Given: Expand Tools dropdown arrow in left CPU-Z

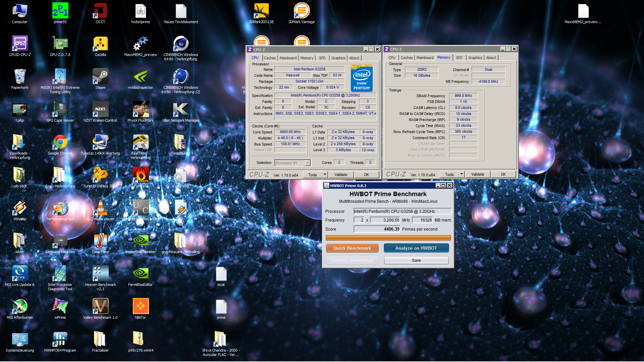Looking at the screenshot, I should click(x=324, y=175).
